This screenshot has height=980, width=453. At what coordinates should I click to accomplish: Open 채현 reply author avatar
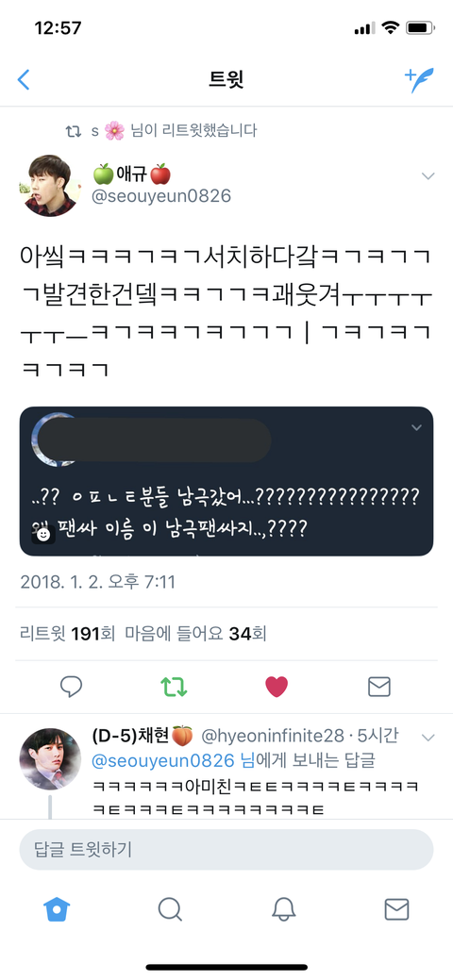tap(50, 758)
